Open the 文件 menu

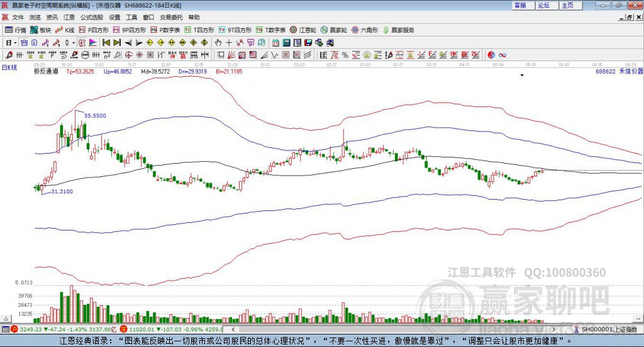coord(18,17)
